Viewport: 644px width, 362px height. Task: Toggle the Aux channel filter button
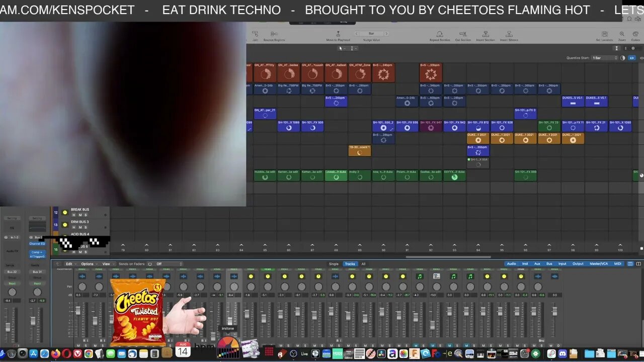pos(537,264)
